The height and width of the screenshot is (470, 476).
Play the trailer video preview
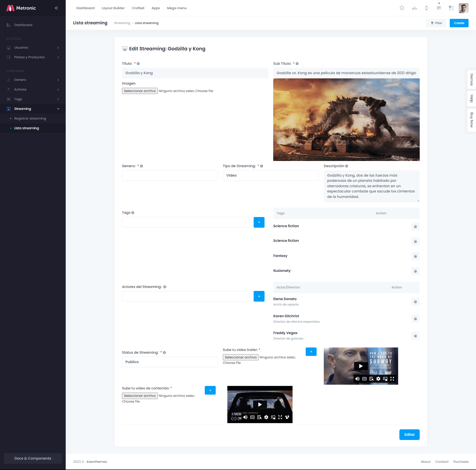(x=361, y=366)
